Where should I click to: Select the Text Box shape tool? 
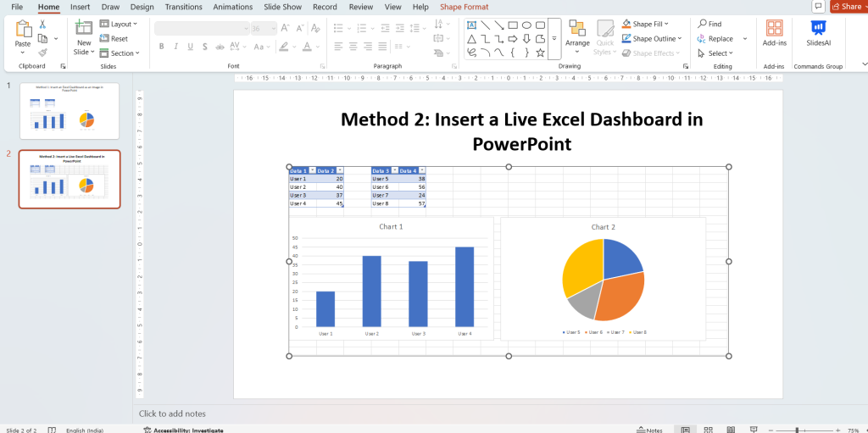point(471,25)
